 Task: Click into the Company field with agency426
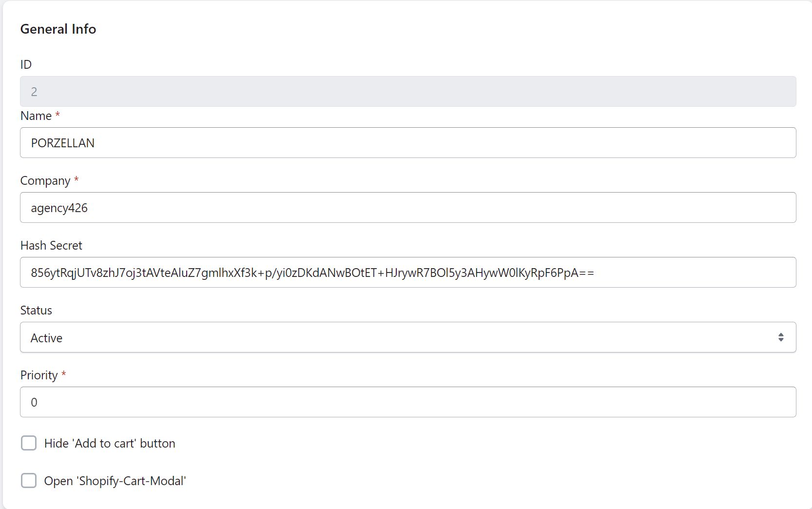click(x=407, y=208)
